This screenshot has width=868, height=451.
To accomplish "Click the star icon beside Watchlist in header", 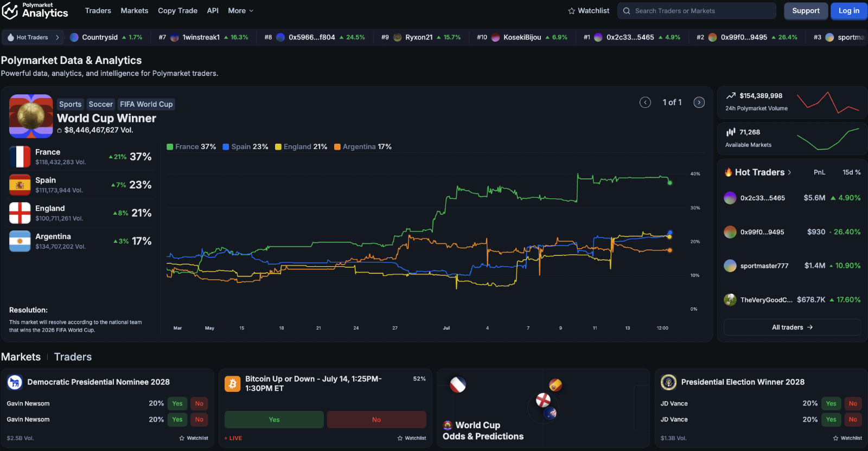I will pyautogui.click(x=571, y=11).
